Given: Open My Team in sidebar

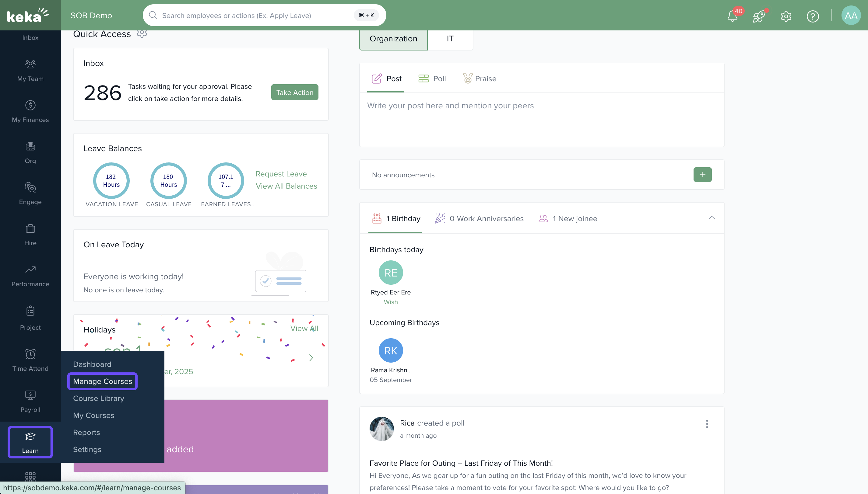Looking at the screenshot, I should click(30, 71).
